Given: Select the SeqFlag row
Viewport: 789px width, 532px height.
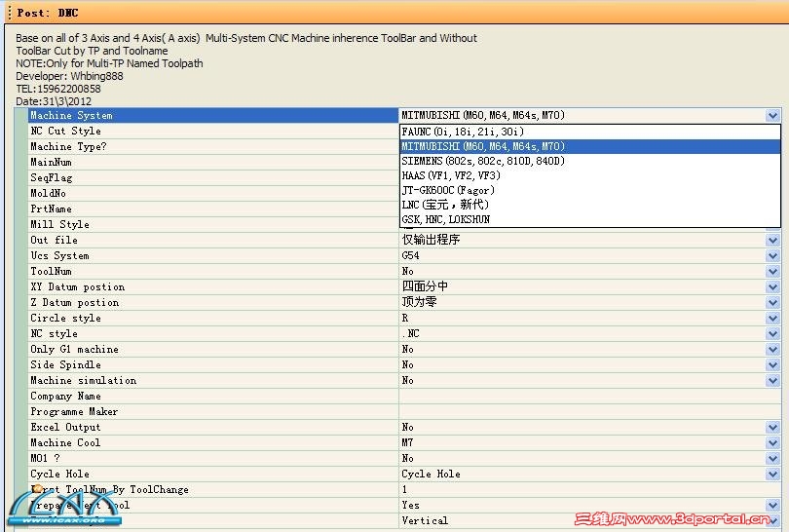Looking at the screenshot, I should [x=213, y=178].
